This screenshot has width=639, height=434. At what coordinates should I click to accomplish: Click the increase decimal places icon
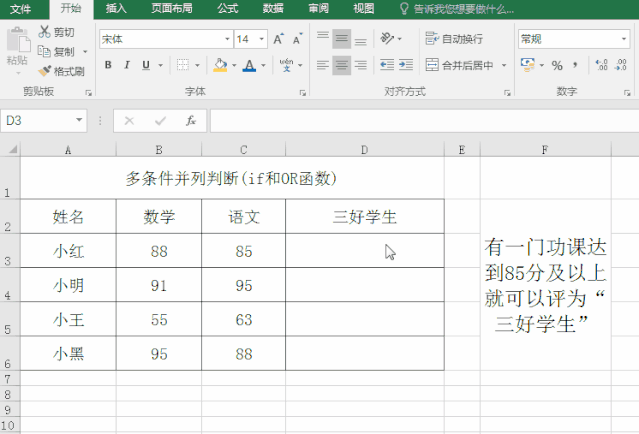[x=601, y=65]
